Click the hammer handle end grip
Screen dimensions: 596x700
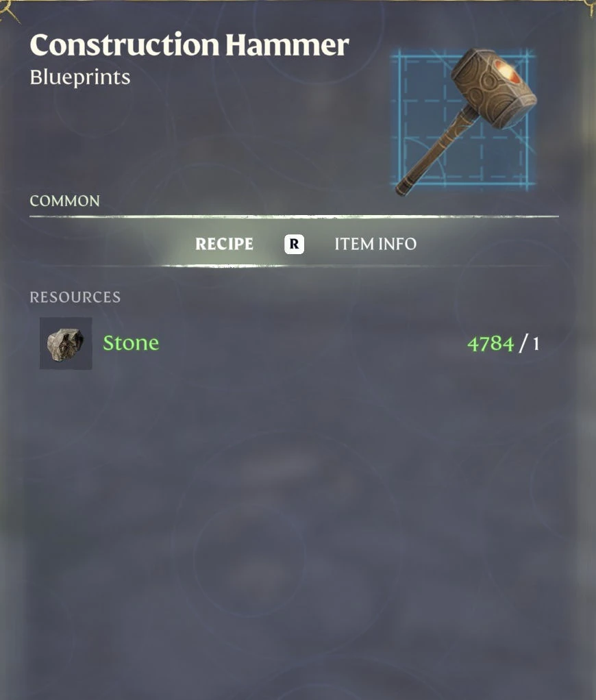pos(406,185)
